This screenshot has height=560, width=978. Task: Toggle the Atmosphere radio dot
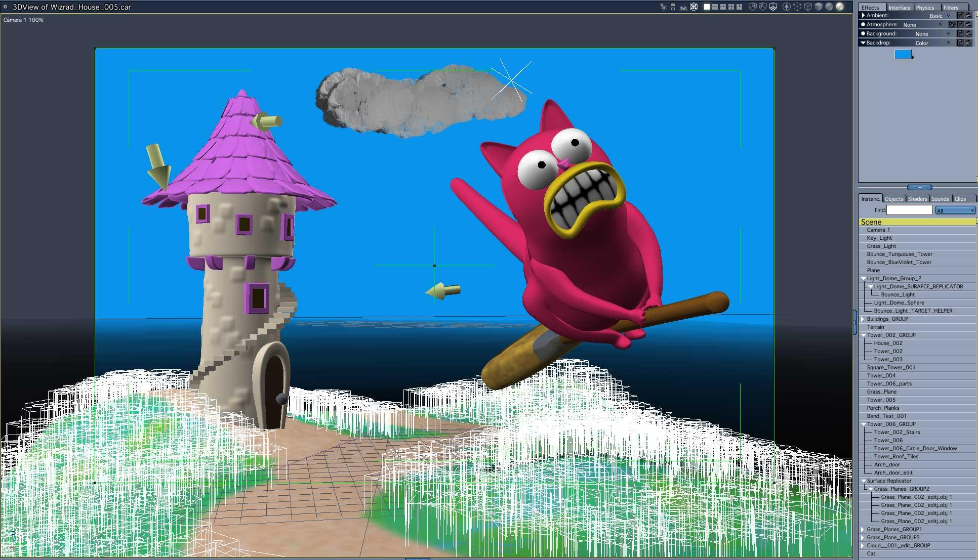[863, 24]
